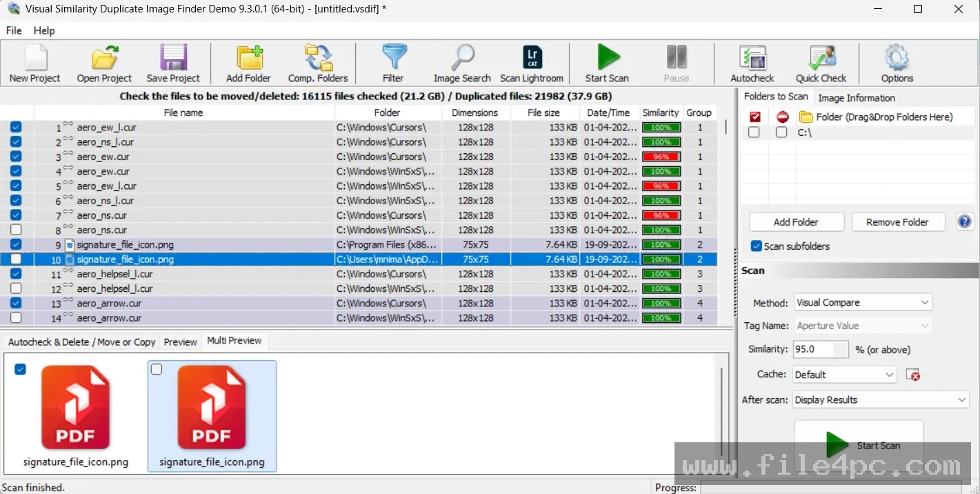
Task: Sort by File size column header
Action: coord(543,112)
